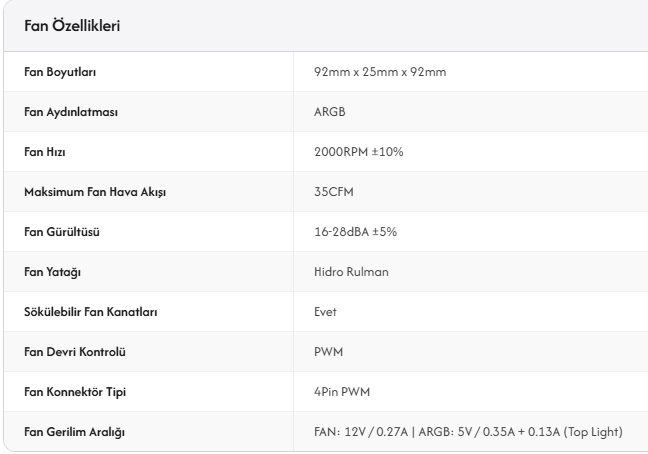Click the 'Fan Özellikleri' section header
Viewport: 648px width, 454px height.
[72, 24]
